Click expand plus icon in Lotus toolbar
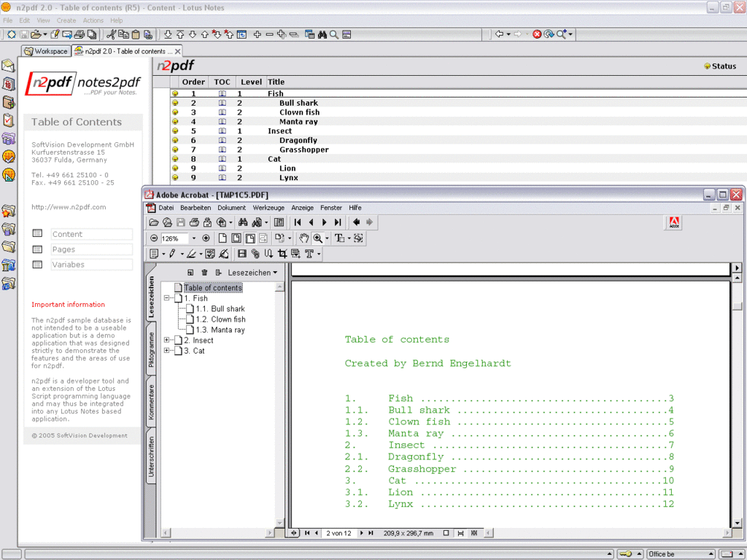Viewport: 747px width, 560px height. coord(258,34)
